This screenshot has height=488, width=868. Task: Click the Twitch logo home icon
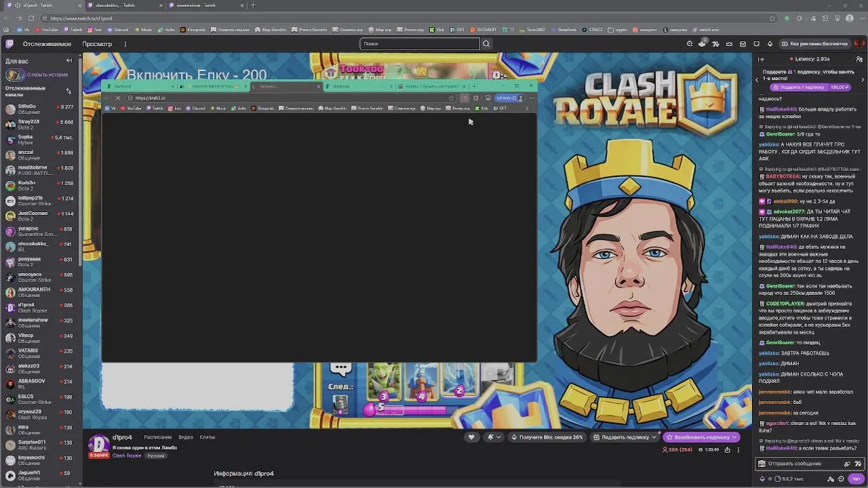click(9, 44)
